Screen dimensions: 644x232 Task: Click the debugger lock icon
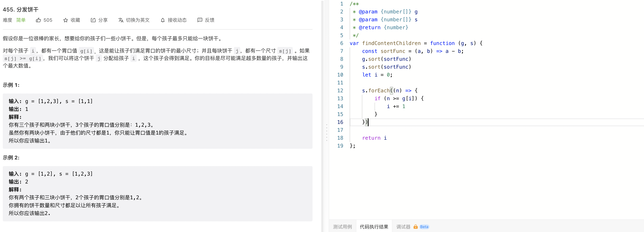(415, 227)
